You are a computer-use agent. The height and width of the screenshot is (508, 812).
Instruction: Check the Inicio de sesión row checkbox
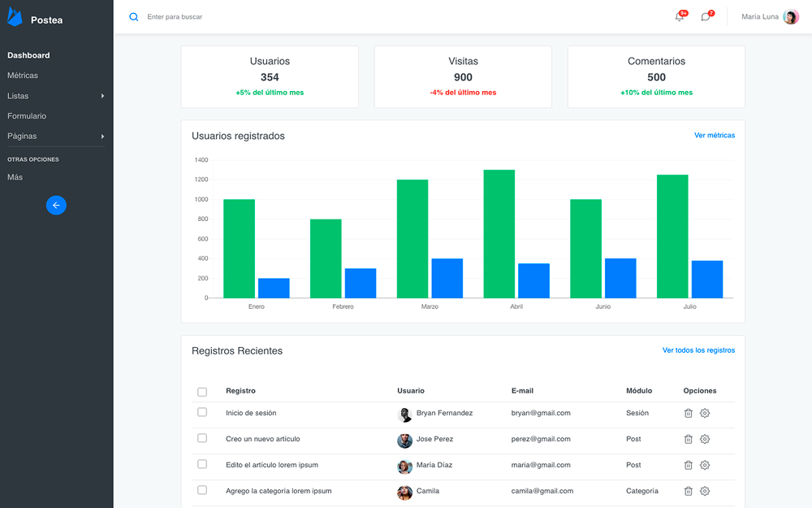pos(202,412)
